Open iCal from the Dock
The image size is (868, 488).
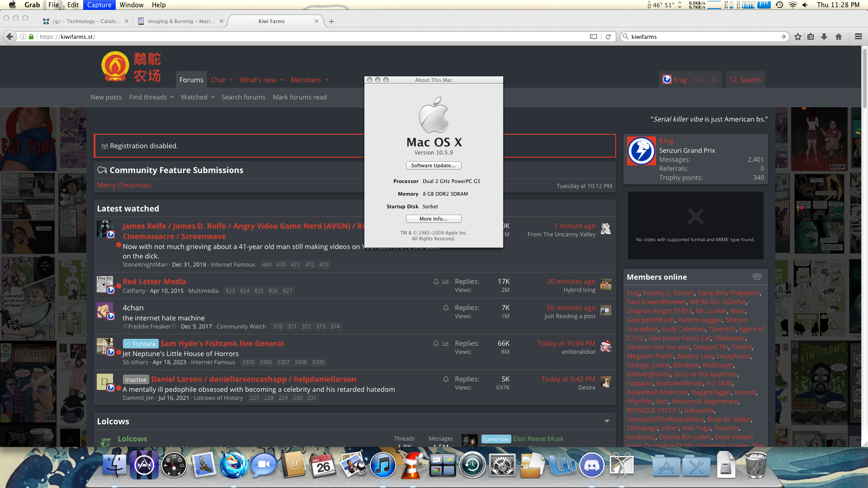tap(323, 465)
